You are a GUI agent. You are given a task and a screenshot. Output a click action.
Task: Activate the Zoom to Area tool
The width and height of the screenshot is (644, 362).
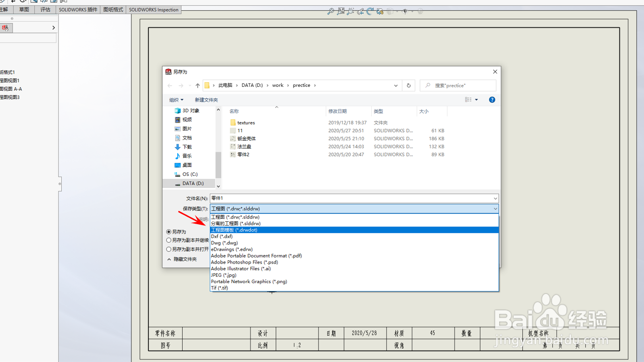[x=350, y=11]
